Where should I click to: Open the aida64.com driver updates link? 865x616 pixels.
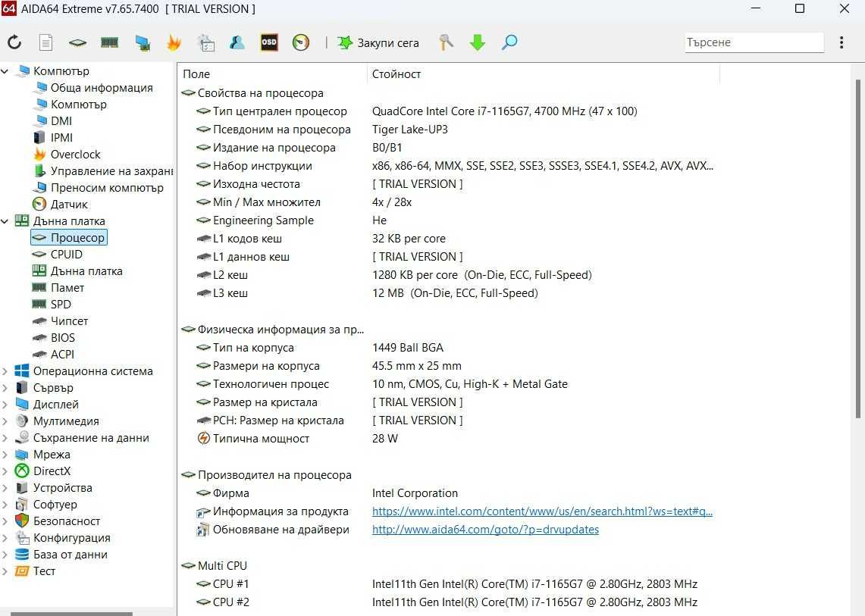click(485, 530)
